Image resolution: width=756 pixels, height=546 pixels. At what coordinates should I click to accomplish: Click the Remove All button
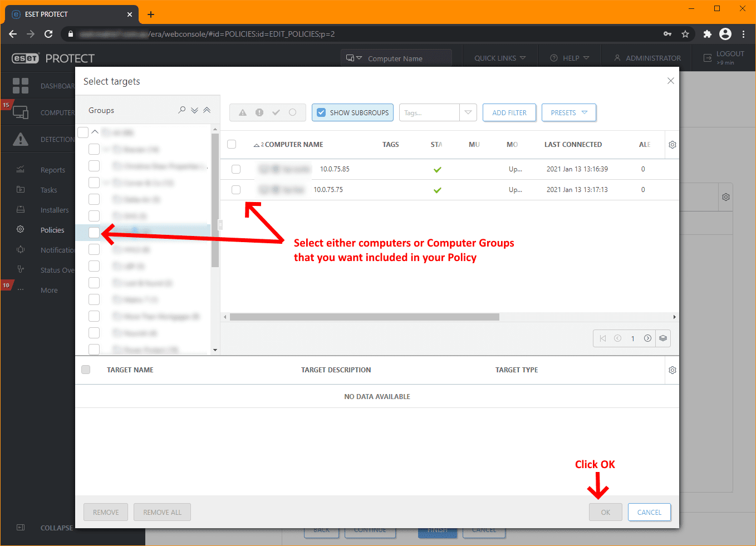pyautogui.click(x=162, y=512)
